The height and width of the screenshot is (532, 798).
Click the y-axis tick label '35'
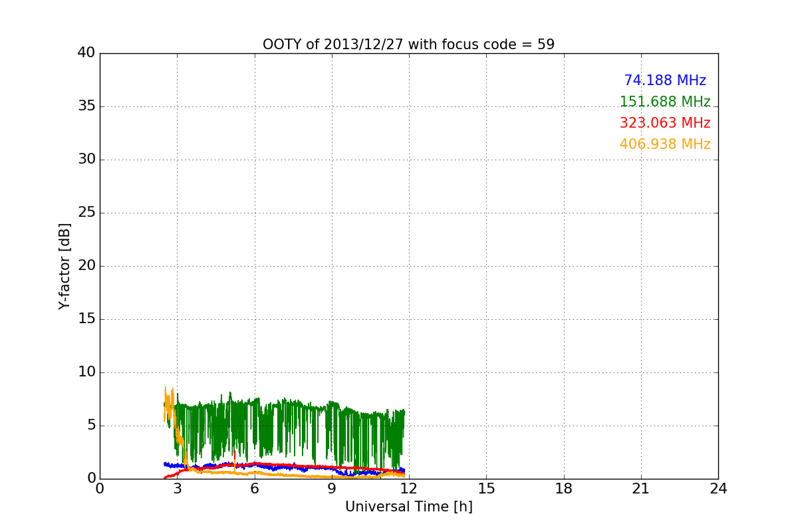[86, 106]
